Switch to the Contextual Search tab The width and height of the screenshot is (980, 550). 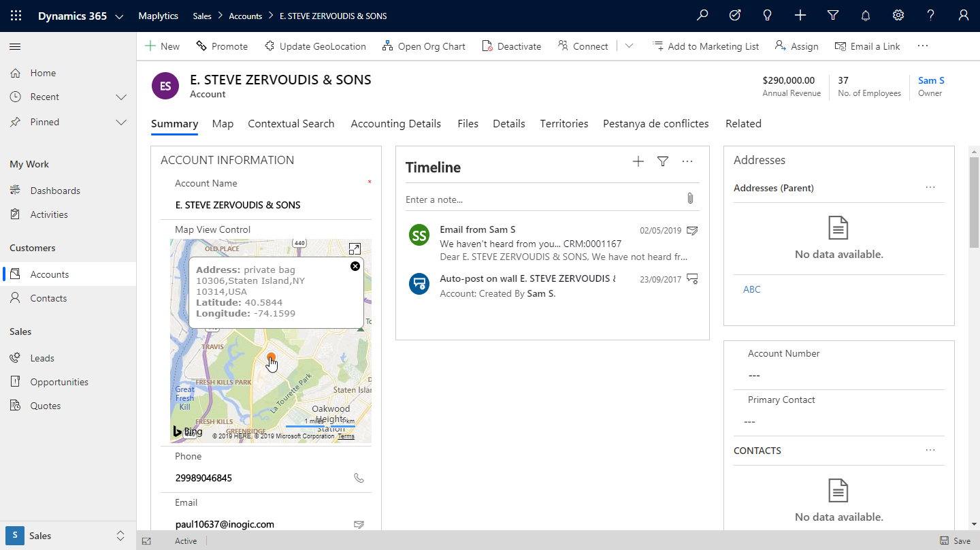(x=291, y=123)
